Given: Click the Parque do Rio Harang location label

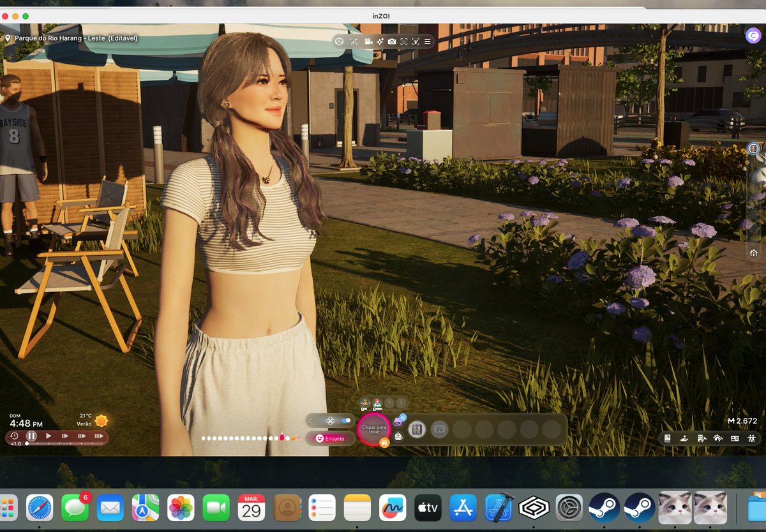Looking at the screenshot, I should [x=76, y=38].
